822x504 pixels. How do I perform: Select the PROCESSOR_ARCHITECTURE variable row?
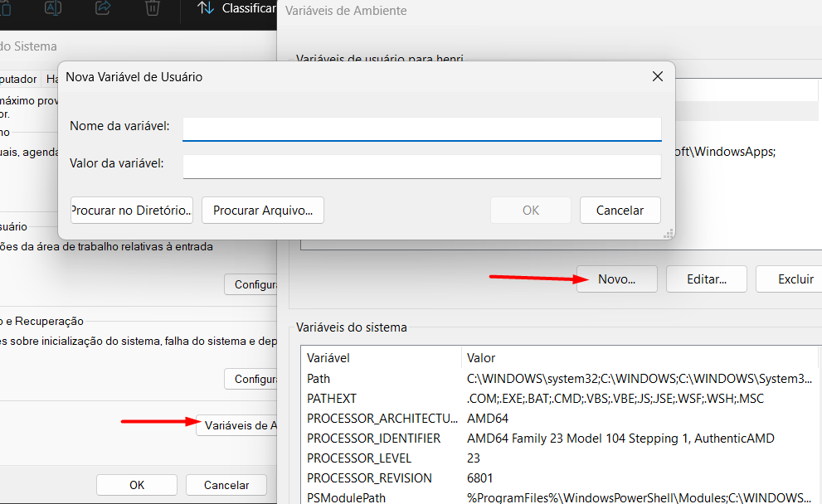tap(559, 419)
